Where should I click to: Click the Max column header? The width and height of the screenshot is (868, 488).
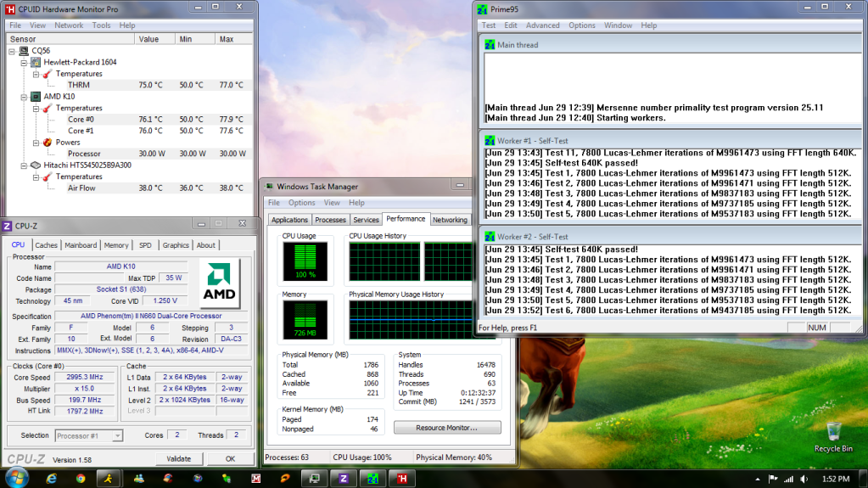(233, 39)
